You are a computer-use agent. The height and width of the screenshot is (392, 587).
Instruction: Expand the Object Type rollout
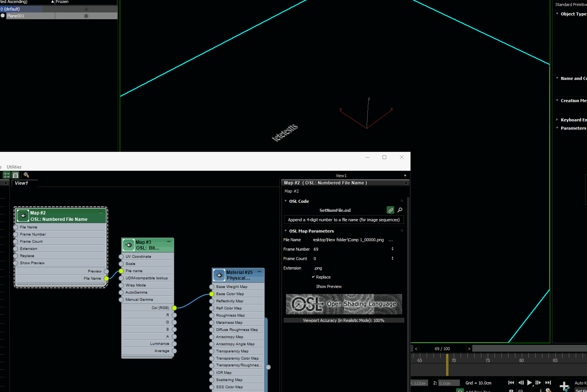pos(558,14)
